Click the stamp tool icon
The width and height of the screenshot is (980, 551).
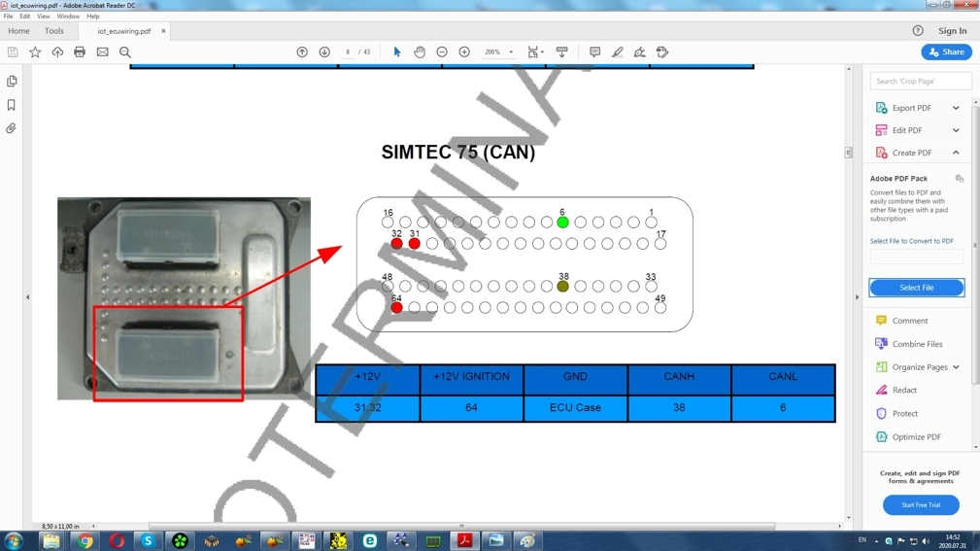(662, 52)
